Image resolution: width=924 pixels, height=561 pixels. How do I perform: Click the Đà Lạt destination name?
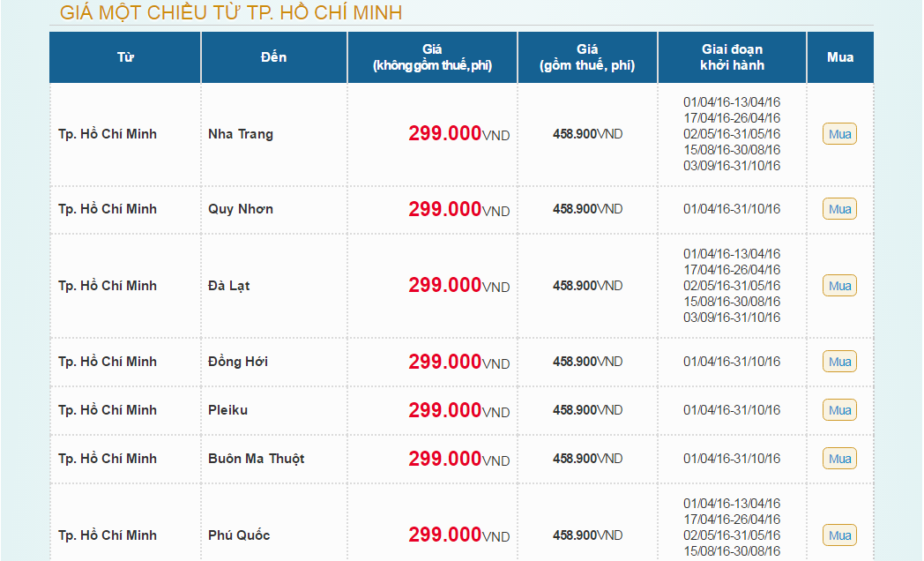tap(230, 286)
